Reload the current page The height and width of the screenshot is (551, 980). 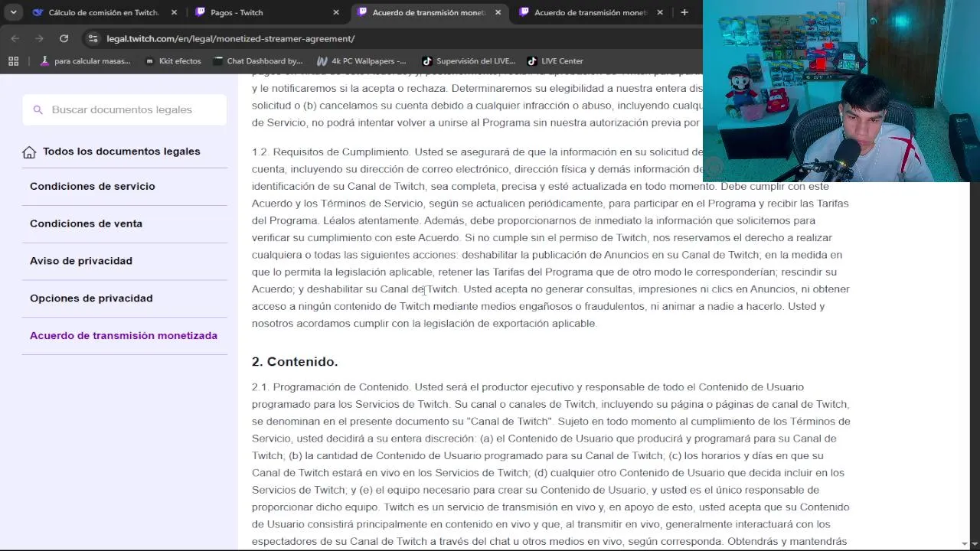(x=64, y=38)
